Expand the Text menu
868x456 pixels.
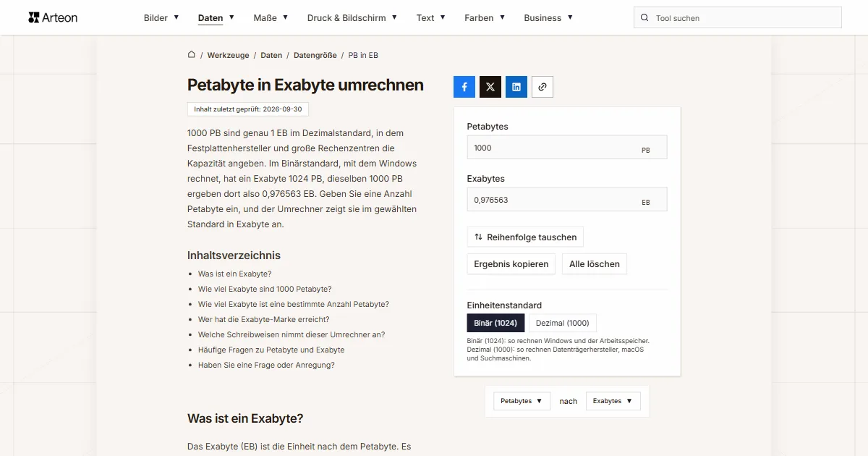[431, 17]
